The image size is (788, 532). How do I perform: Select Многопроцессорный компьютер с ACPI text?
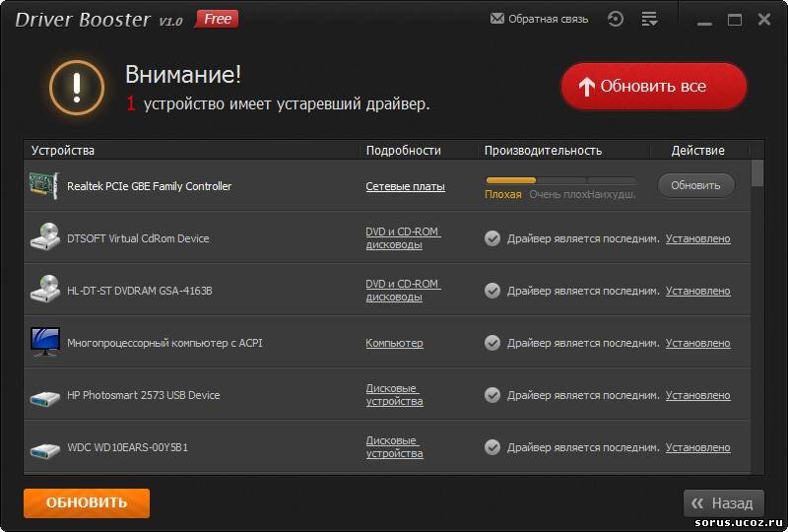pyautogui.click(x=164, y=344)
